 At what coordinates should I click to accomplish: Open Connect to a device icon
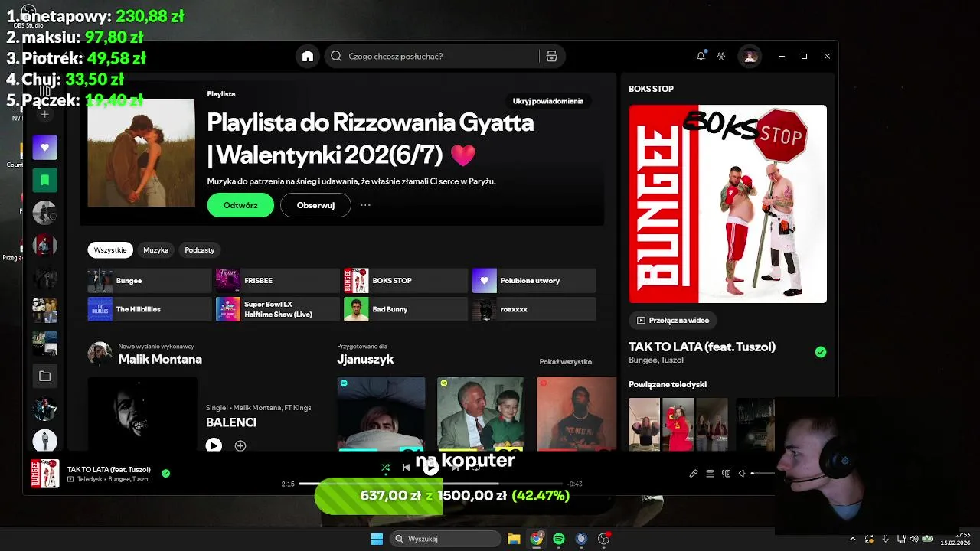pyautogui.click(x=727, y=474)
